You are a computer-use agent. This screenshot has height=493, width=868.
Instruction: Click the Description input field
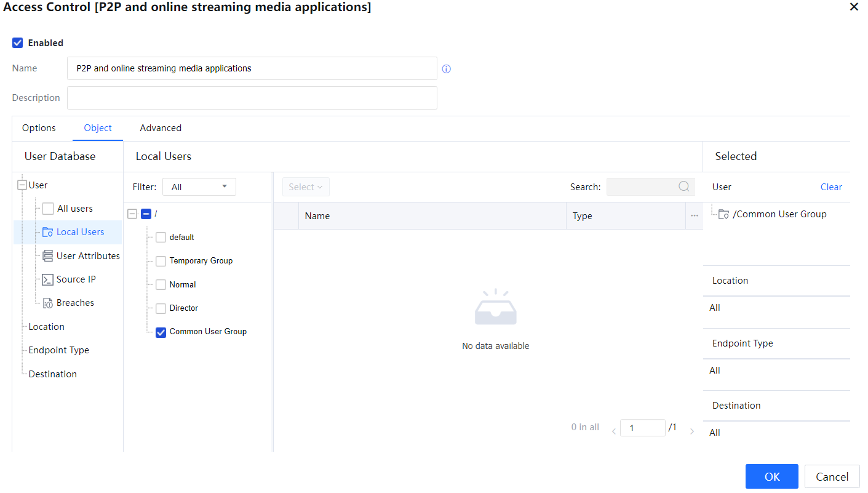tap(252, 98)
